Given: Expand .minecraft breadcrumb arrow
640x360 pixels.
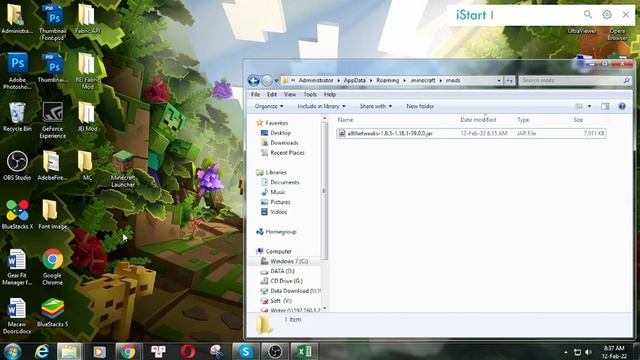Looking at the screenshot, I should (440, 80).
